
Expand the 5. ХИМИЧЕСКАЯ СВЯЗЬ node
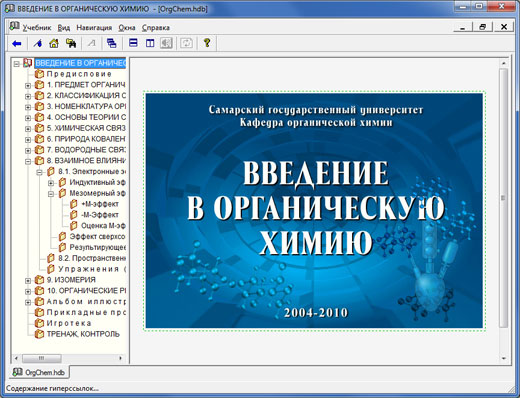[x=28, y=129]
